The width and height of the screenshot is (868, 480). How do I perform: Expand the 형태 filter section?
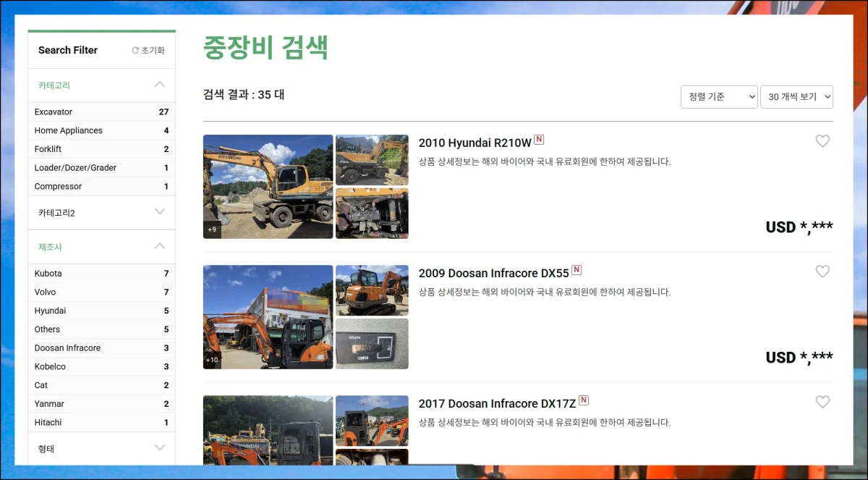[x=101, y=449]
